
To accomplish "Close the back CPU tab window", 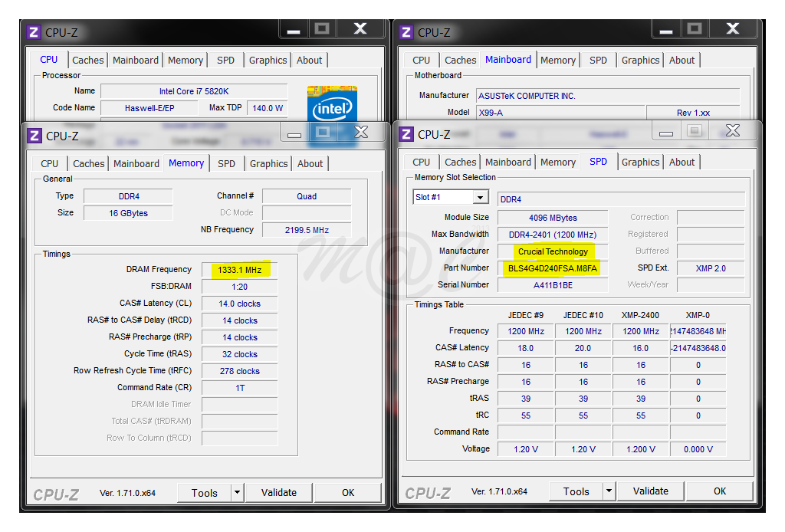I will click(360, 29).
